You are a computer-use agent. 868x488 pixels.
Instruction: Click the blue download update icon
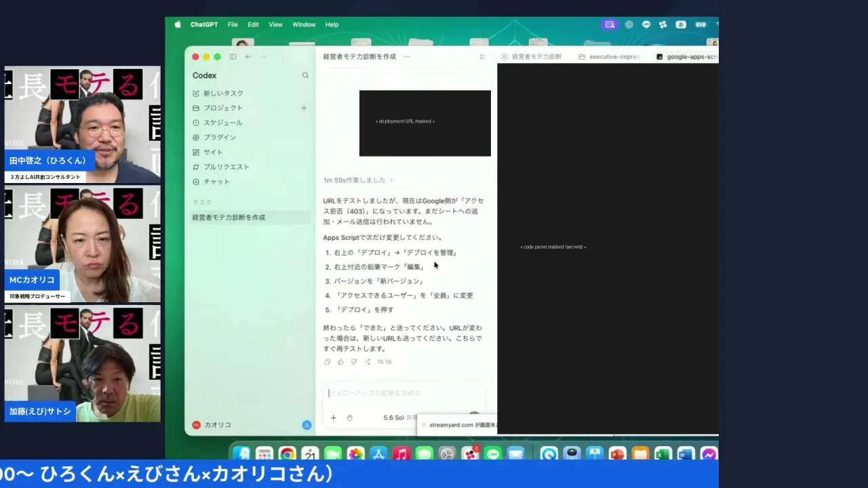[307, 425]
